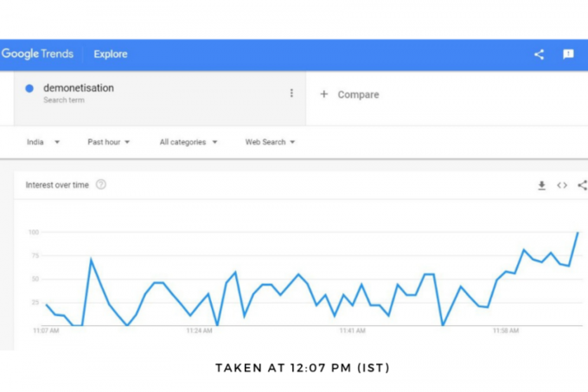Click the Google Trends logo
This screenshot has height=392, width=588.
point(37,54)
